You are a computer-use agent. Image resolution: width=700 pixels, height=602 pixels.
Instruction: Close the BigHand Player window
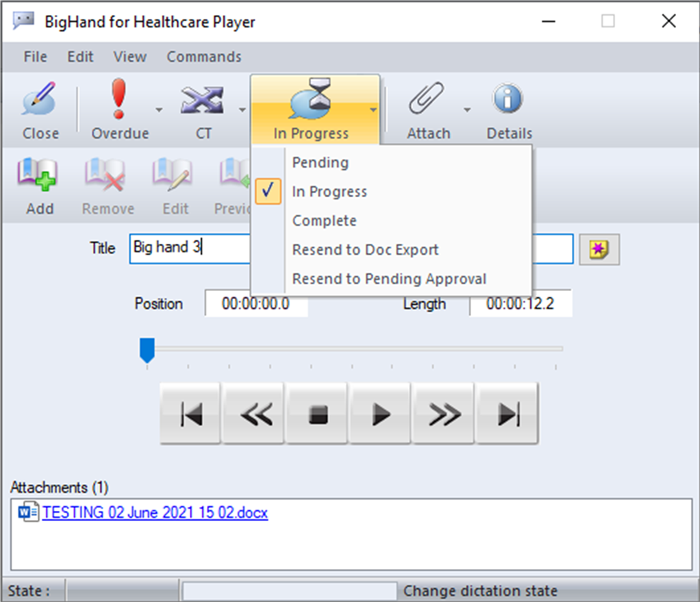pos(668,21)
